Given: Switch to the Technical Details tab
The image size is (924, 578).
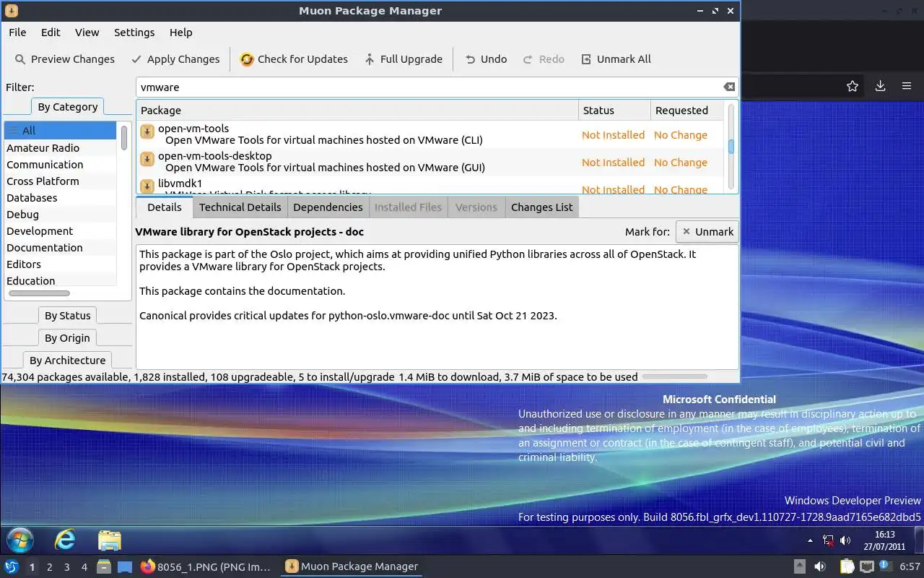Looking at the screenshot, I should (x=240, y=207).
